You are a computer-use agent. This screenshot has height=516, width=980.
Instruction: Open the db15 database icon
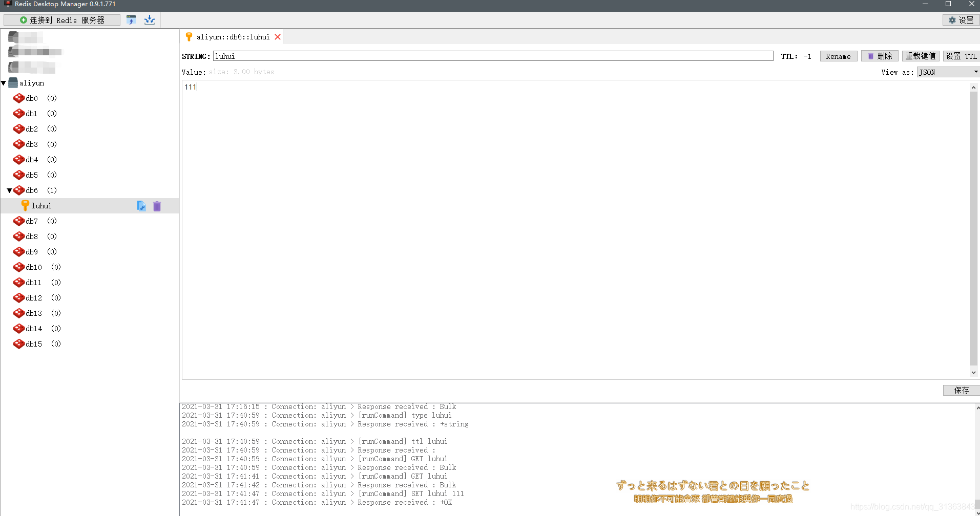19,344
